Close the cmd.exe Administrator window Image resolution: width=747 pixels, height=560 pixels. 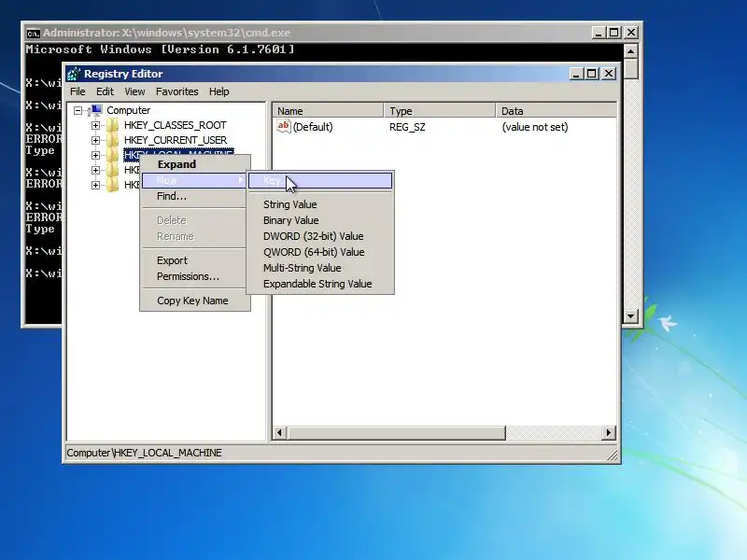(x=631, y=33)
